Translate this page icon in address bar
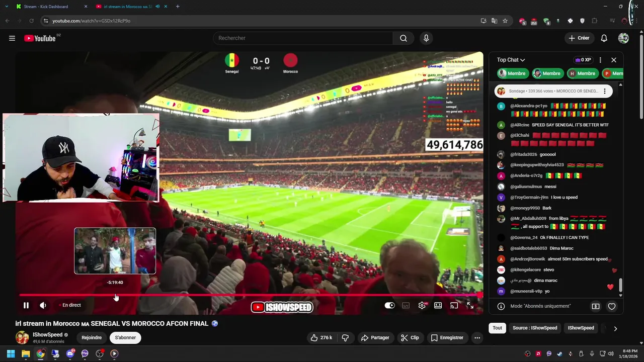This screenshot has height=362, width=644. 494,21
